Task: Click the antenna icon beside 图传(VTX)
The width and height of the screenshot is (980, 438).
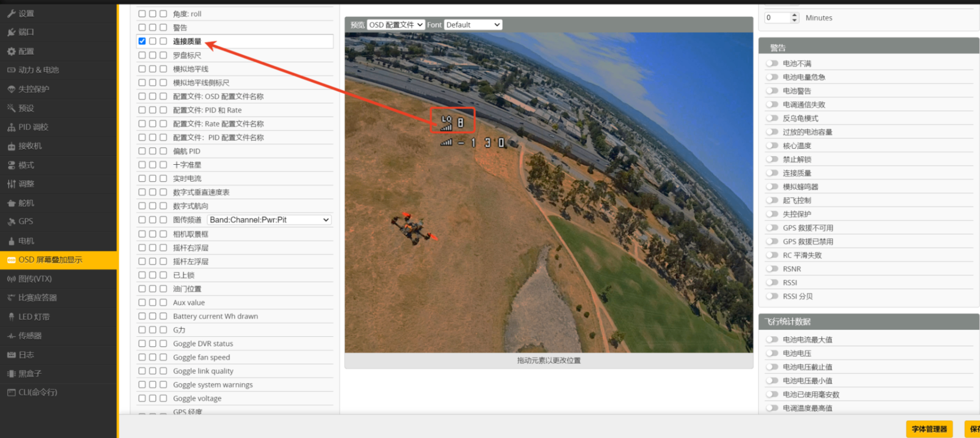Action: point(11,279)
